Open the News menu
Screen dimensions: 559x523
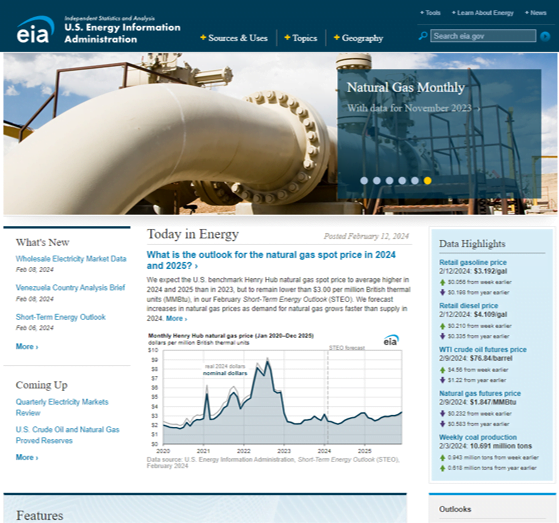tap(536, 13)
